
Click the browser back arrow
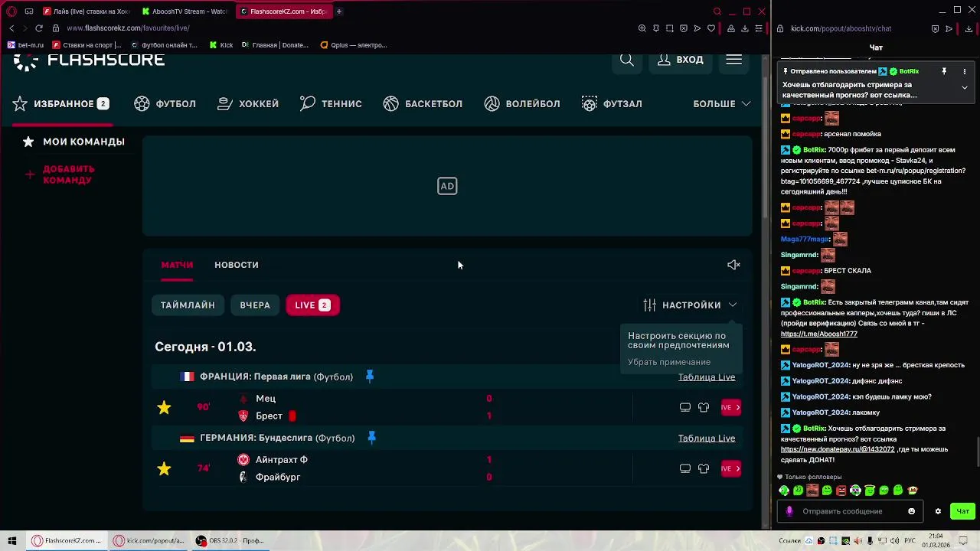tap(11, 28)
